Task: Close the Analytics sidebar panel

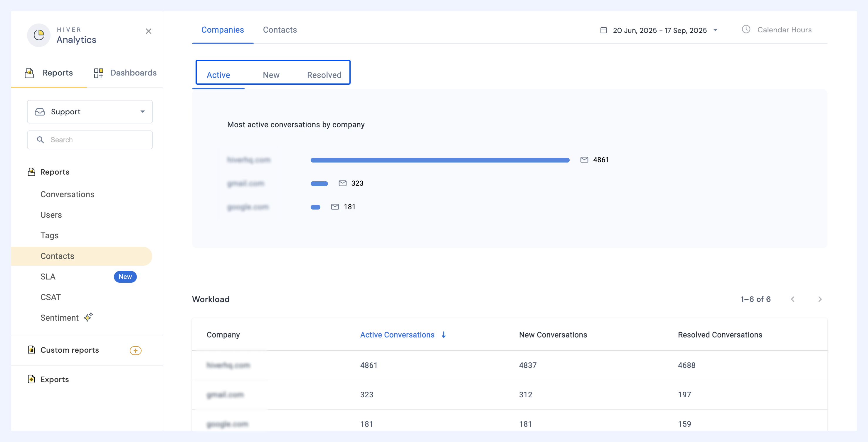Action: pos(148,31)
